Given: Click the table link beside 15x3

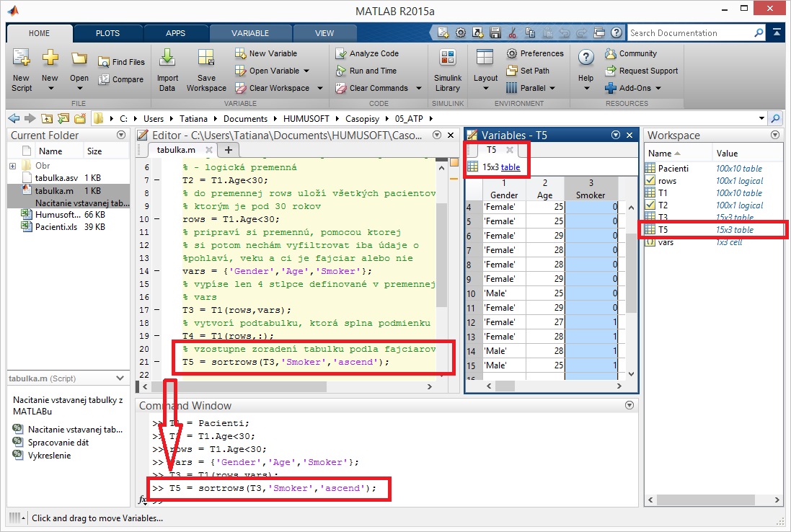Looking at the screenshot, I should pos(511,167).
